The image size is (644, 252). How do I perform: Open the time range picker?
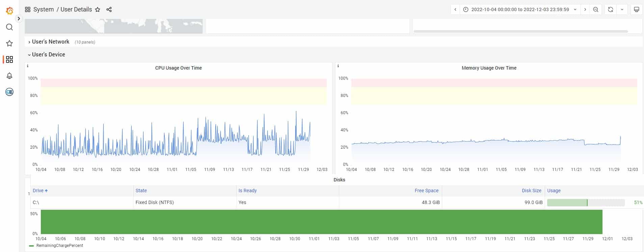pos(520,9)
